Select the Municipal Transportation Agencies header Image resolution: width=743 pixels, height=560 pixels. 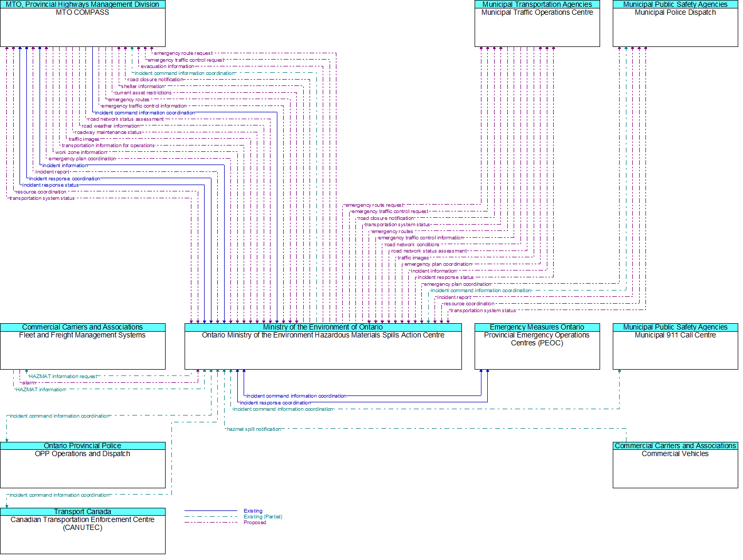[537, 4]
